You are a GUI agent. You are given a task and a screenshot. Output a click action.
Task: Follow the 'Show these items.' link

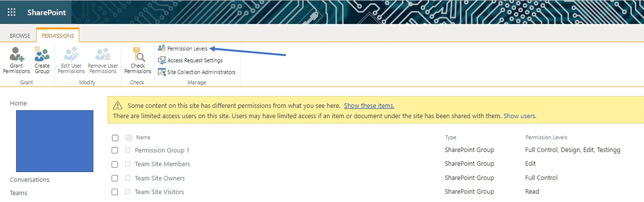pos(369,106)
